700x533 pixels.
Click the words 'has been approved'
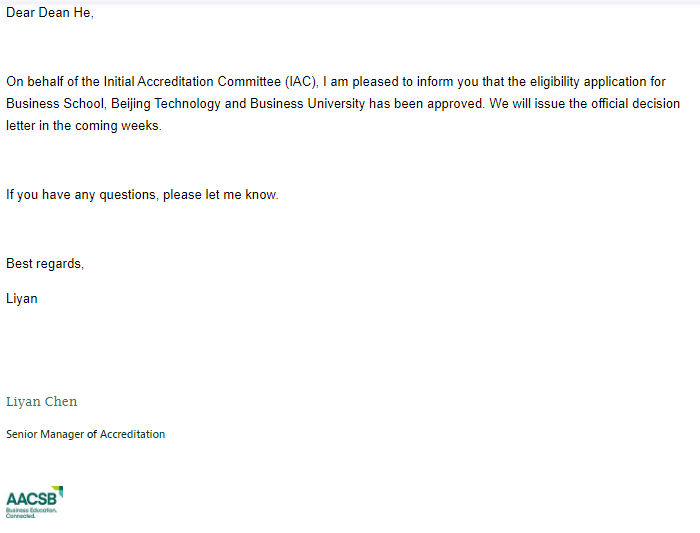click(427, 104)
